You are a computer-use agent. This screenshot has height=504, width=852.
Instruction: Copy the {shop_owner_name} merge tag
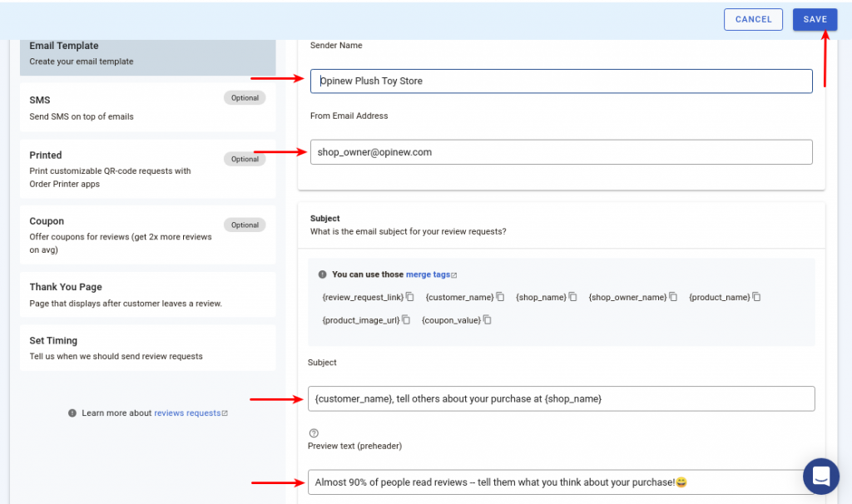click(x=673, y=297)
